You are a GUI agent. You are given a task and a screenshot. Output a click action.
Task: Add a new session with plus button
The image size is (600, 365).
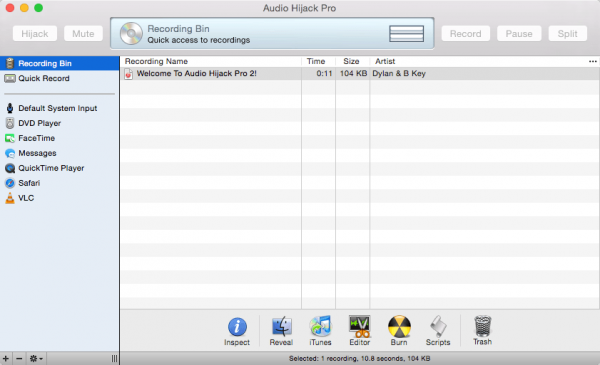(6, 358)
